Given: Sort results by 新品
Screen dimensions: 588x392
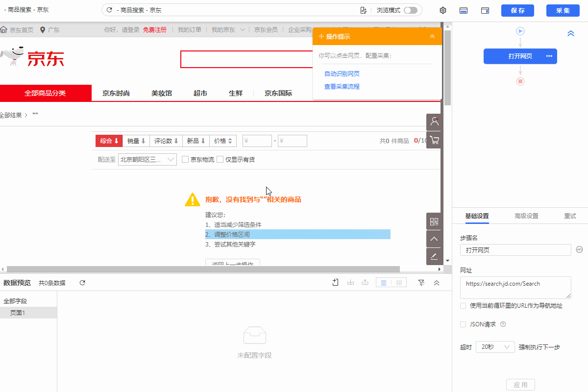Looking at the screenshot, I should (x=196, y=141).
